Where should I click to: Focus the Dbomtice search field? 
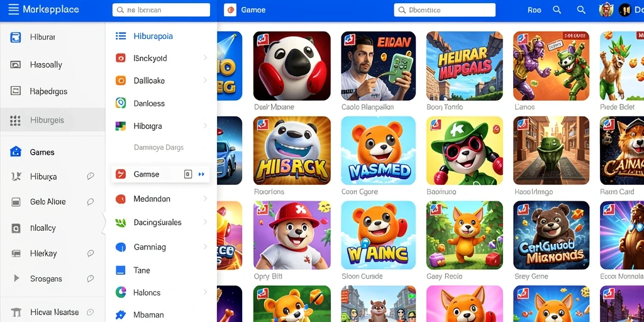coord(445,10)
